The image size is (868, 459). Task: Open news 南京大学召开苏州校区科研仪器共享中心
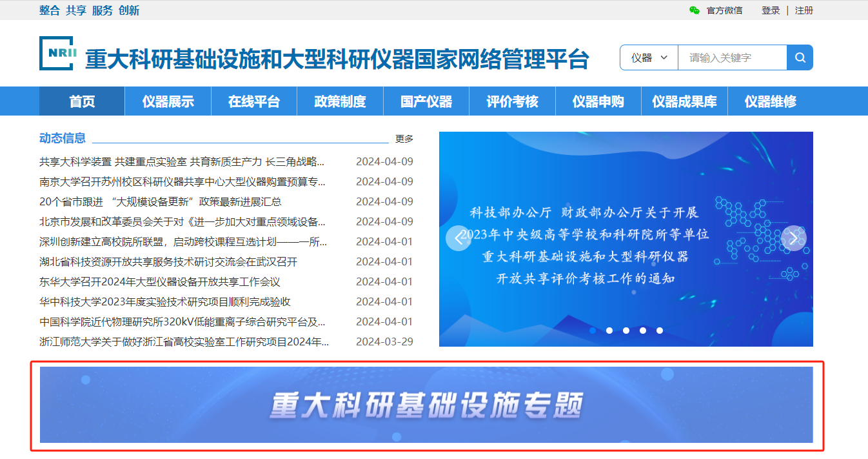[182, 181]
